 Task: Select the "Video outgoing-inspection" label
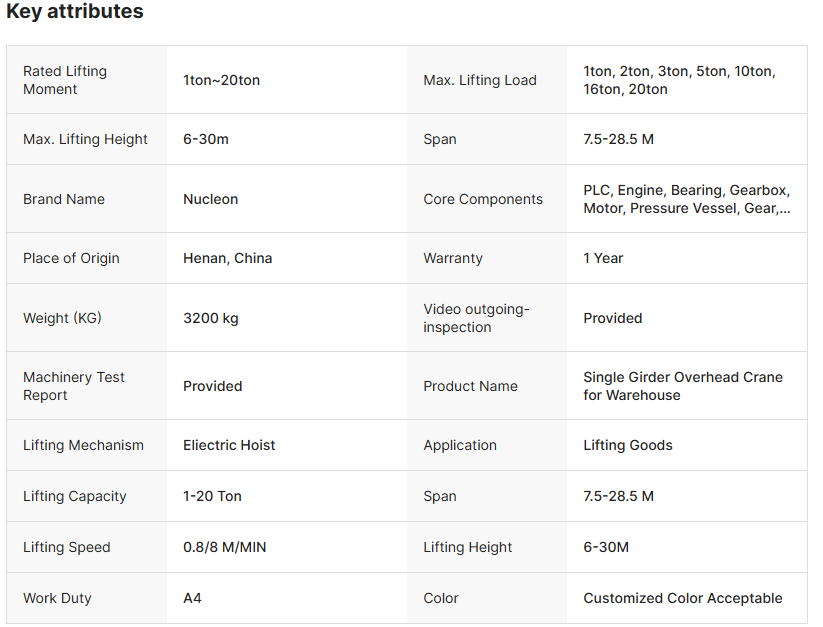coord(476,318)
